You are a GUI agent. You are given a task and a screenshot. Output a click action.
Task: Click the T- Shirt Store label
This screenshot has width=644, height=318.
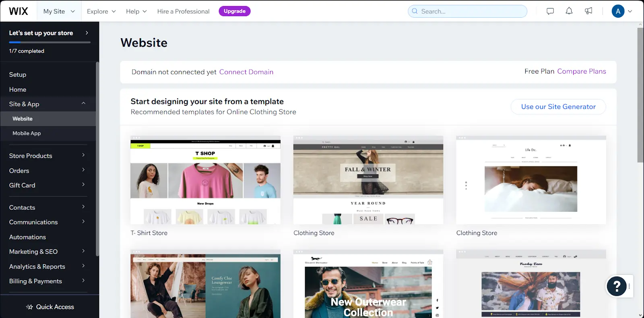click(x=149, y=233)
